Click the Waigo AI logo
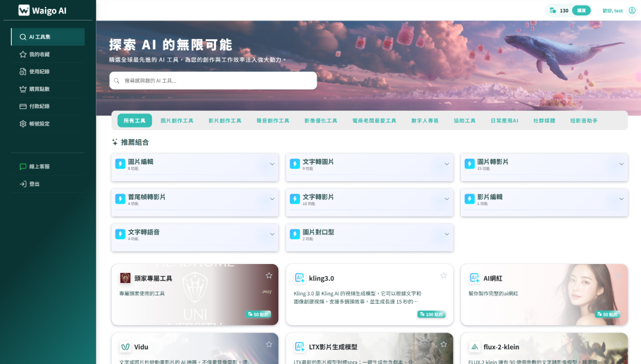Viewport: 641px width, 364px height. click(42, 10)
